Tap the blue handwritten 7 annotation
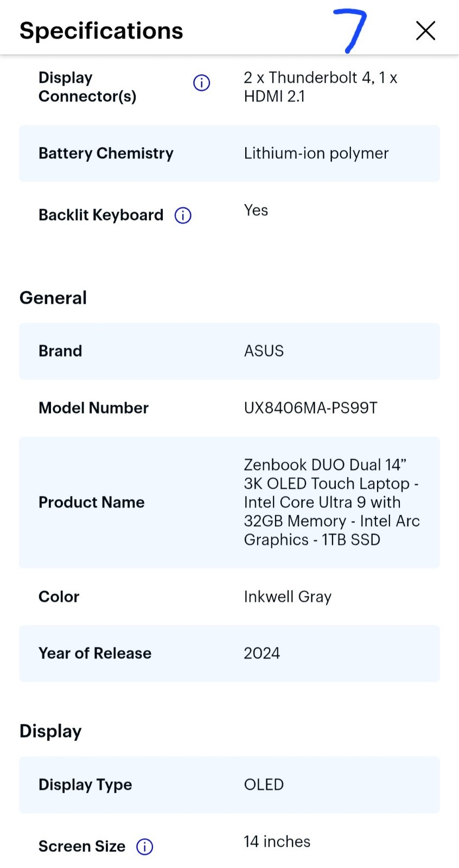 352,31
